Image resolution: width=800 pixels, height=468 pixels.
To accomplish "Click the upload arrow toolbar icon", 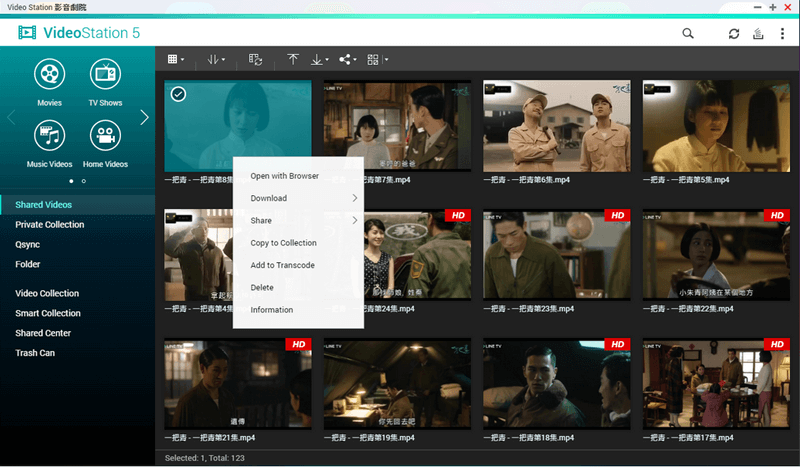I will (x=293, y=59).
